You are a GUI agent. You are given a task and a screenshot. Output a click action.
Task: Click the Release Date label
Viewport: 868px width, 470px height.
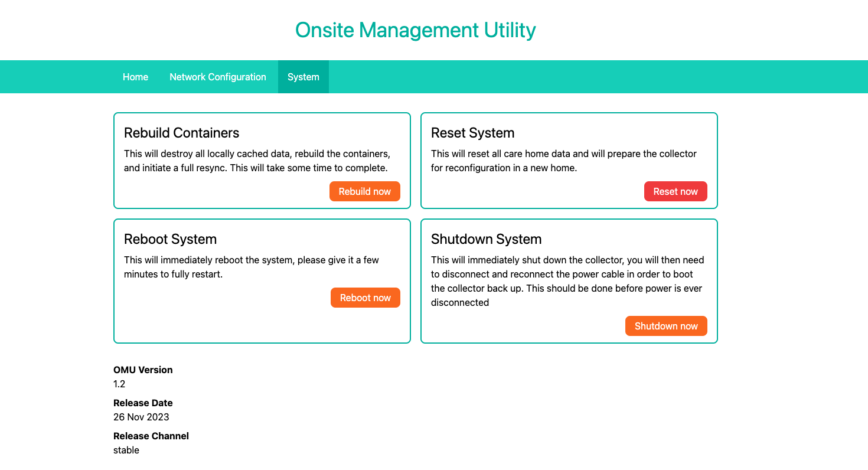pos(143,403)
